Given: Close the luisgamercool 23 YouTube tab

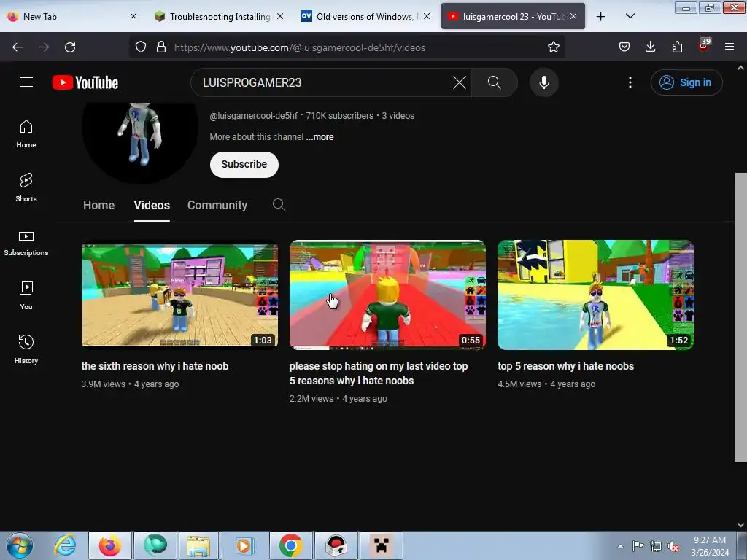Looking at the screenshot, I should pos(573,16).
